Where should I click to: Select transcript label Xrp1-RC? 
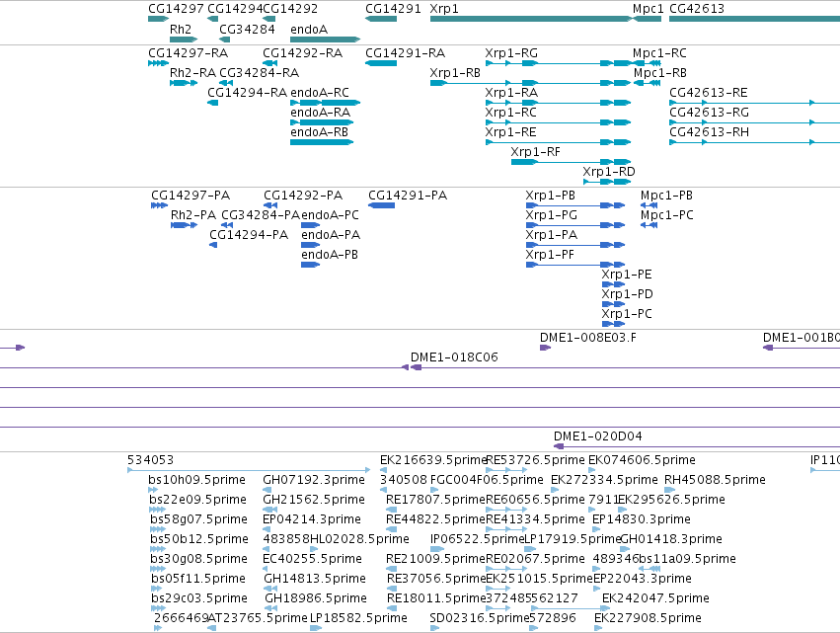[x=510, y=114]
